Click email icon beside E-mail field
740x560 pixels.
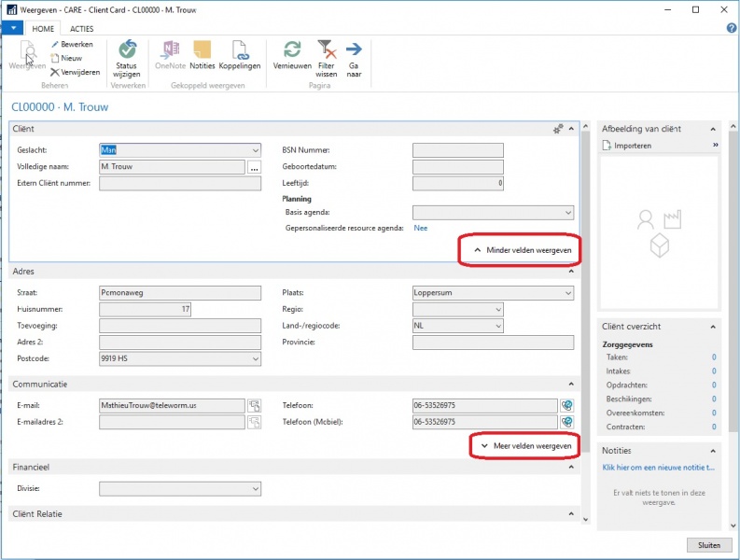[x=255, y=406]
